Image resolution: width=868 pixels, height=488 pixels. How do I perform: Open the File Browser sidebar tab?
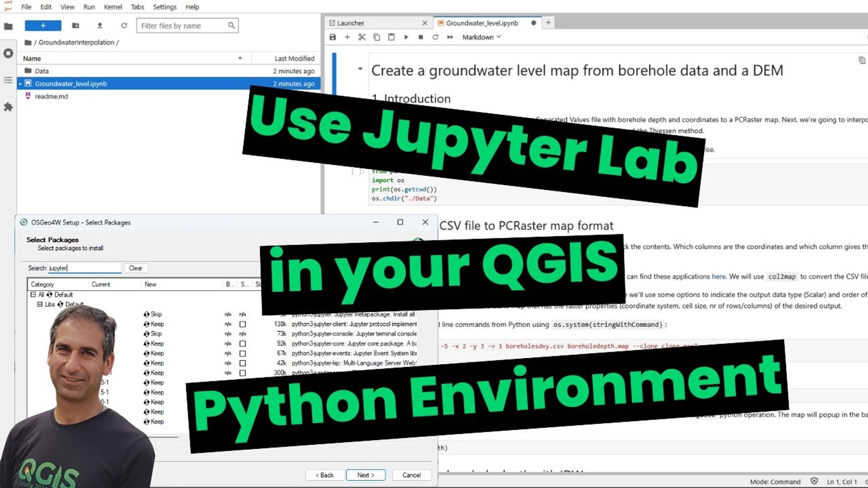[8, 26]
